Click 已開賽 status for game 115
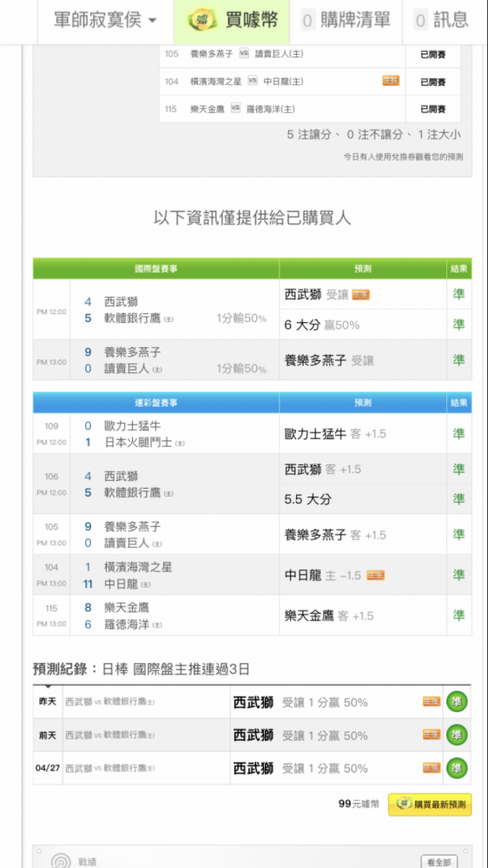 (x=432, y=109)
